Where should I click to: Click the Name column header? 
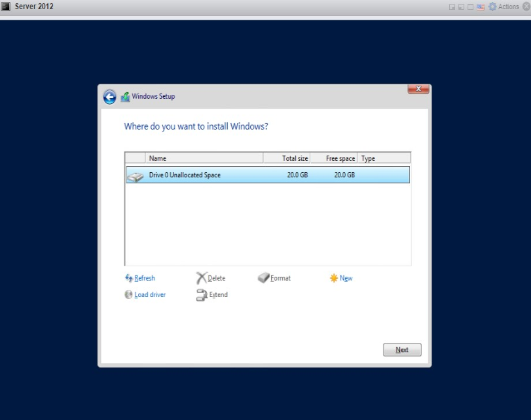[204, 158]
